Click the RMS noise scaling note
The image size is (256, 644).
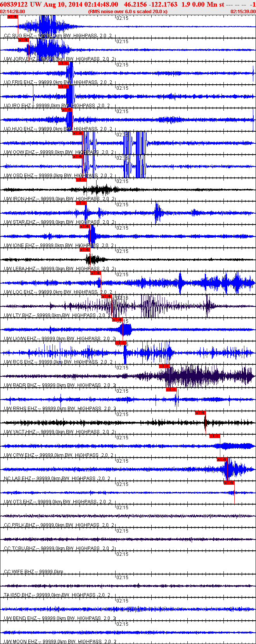pyautogui.click(x=128, y=12)
